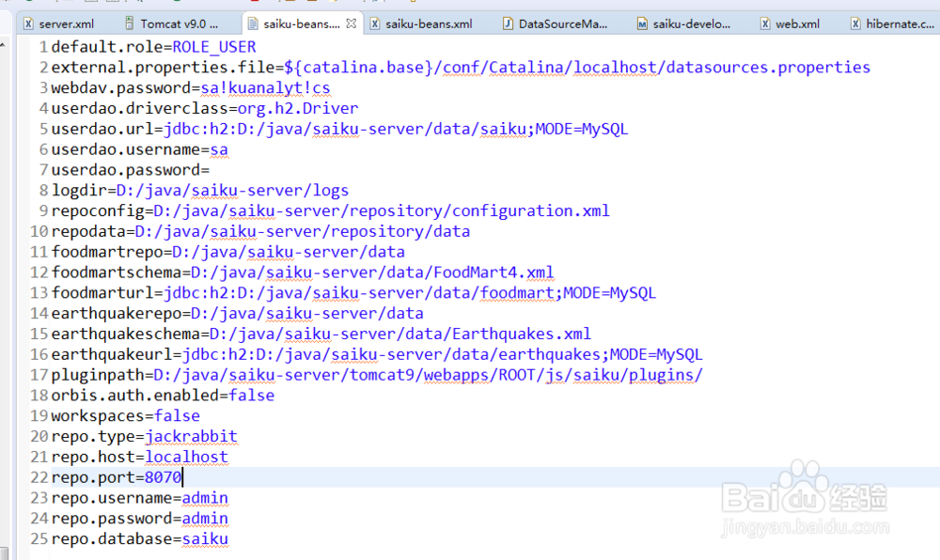This screenshot has height=560, width=940.
Task: Click the userdao.url JDBC value
Action: tap(396, 129)
